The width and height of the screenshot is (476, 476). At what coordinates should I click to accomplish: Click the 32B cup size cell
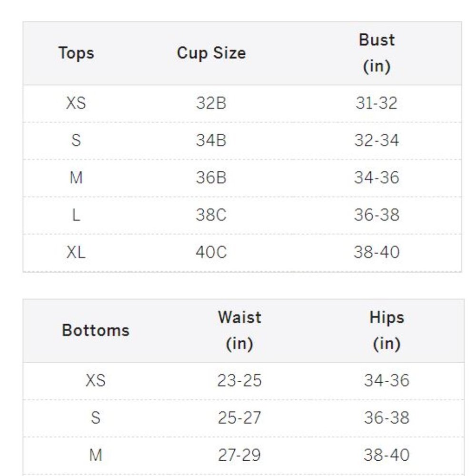coord(211,103)
